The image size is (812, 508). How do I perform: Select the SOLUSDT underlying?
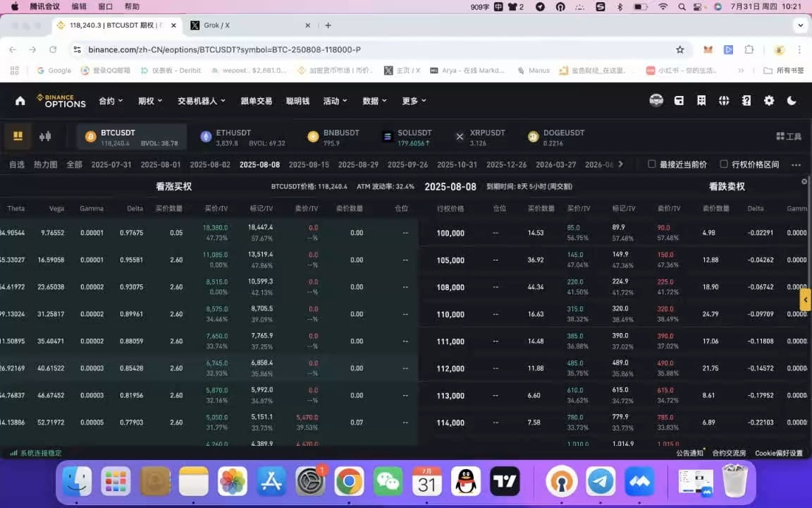tap(407, 137)
